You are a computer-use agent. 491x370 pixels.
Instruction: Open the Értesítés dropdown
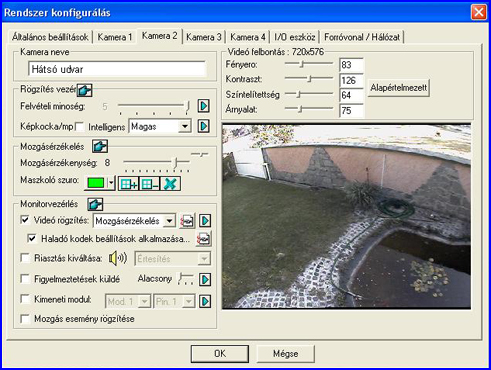pos(204,259)
